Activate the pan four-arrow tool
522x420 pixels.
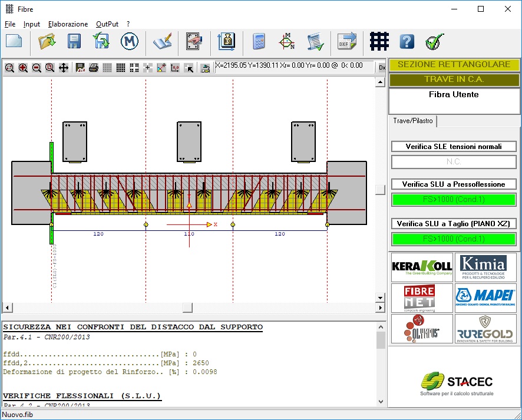point(64,68)
